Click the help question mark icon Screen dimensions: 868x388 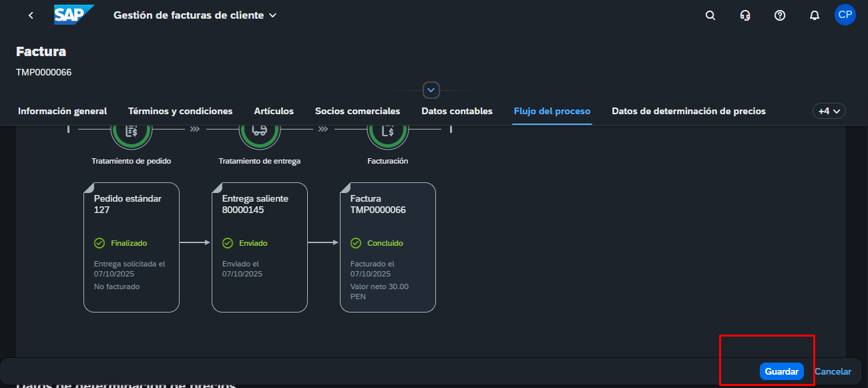coord(779,15)
